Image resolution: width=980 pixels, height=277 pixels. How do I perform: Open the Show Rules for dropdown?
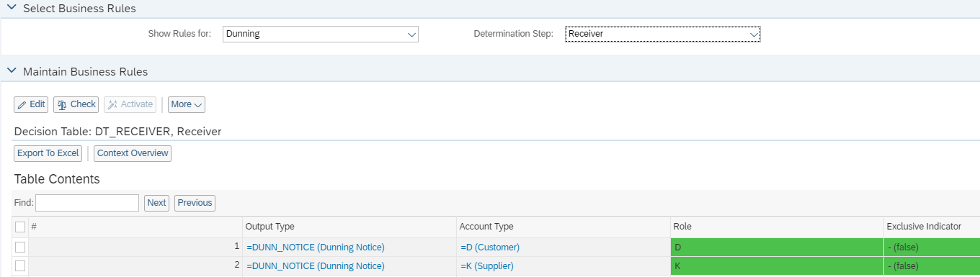[320, 34]
